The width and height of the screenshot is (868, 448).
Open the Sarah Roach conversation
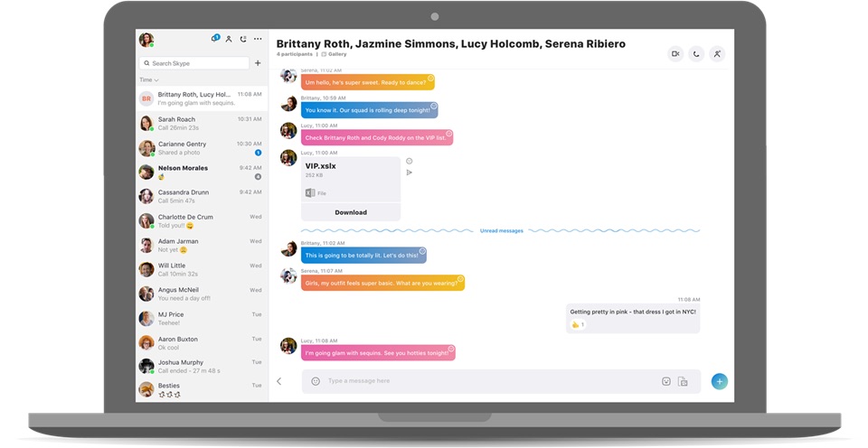pos(202,124)
